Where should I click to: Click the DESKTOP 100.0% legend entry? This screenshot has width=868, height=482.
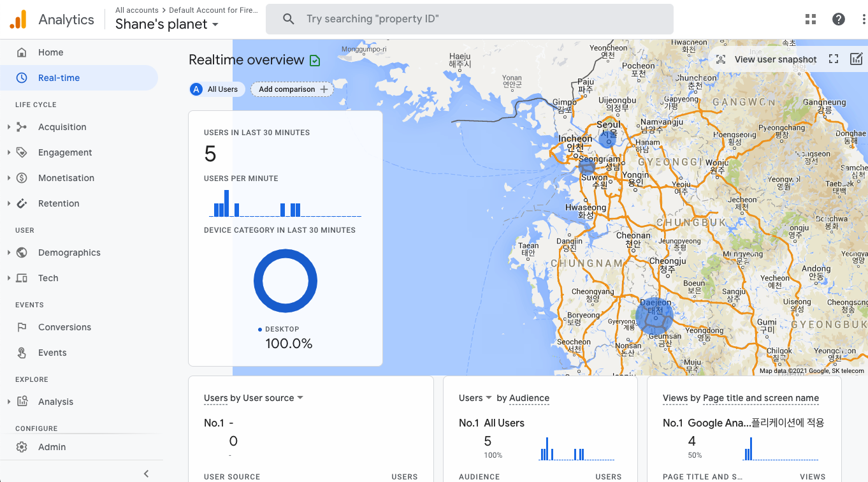click(286, 337)
